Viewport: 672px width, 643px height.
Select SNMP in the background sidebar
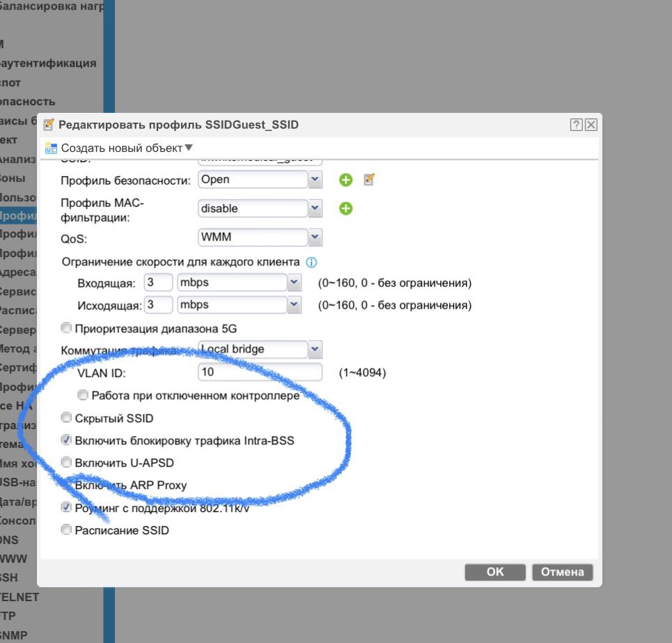(x=14, y=635)
